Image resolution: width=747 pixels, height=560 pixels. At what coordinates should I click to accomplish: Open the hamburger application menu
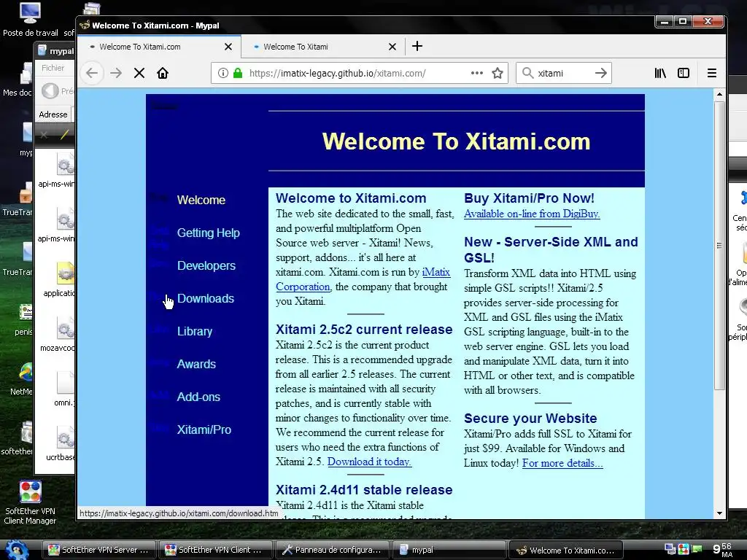(712, 73)
